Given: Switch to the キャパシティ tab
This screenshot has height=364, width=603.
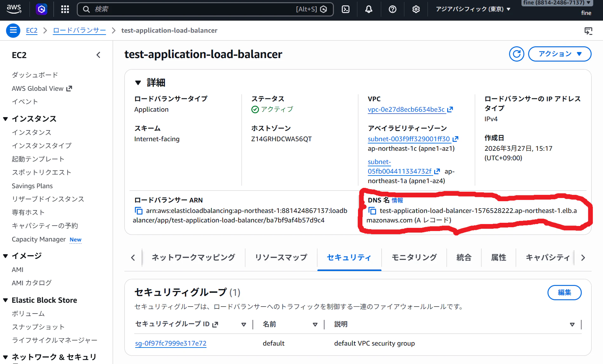Looking at the screenshot, I should click(x=548, y=257).
